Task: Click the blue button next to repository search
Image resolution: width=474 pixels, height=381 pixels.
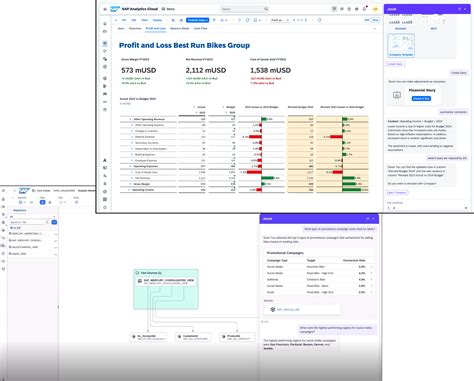Action: 54,222
